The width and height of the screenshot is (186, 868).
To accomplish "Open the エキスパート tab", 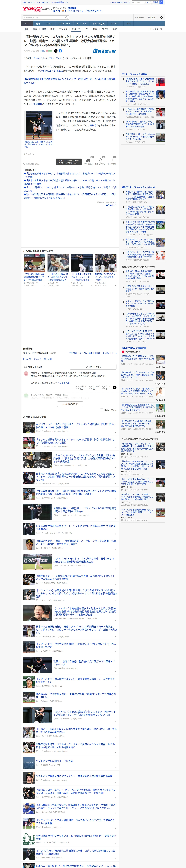I will pos(64,24).
